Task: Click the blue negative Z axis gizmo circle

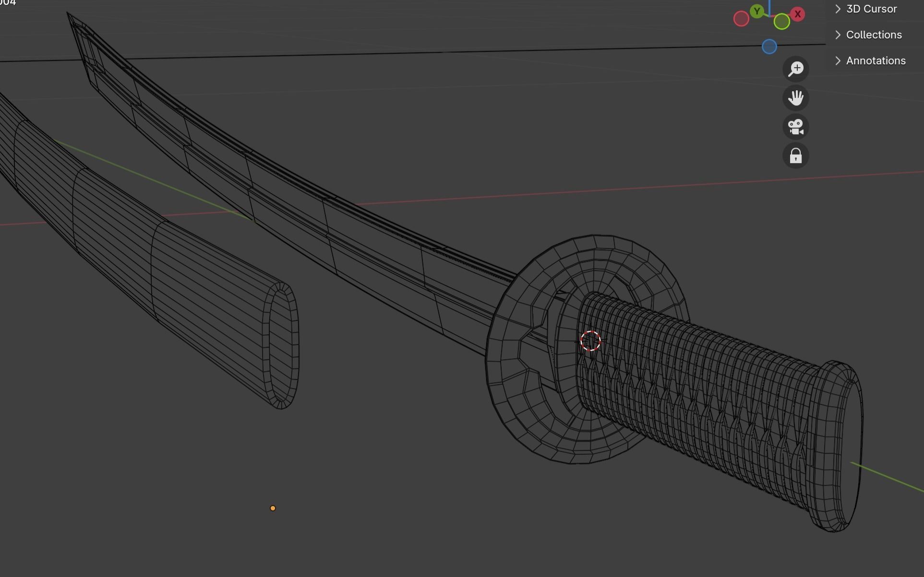Action: (x=769, y=47)
